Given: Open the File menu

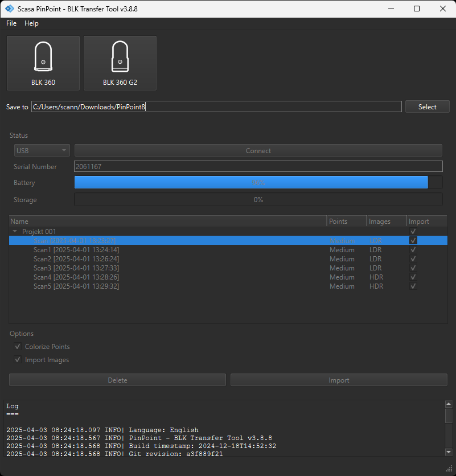Looking at the screenshot, I should tap(11, 23).
